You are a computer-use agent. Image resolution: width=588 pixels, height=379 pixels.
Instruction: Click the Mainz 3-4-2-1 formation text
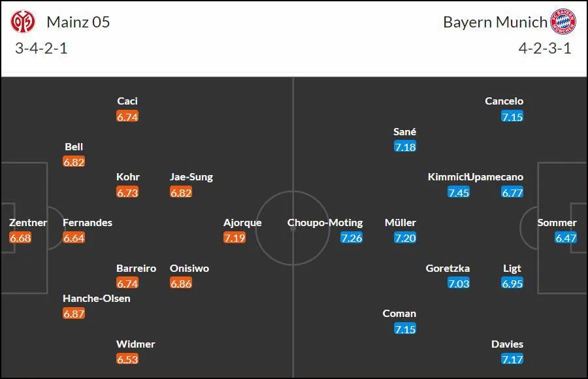[x=41, y=48]
